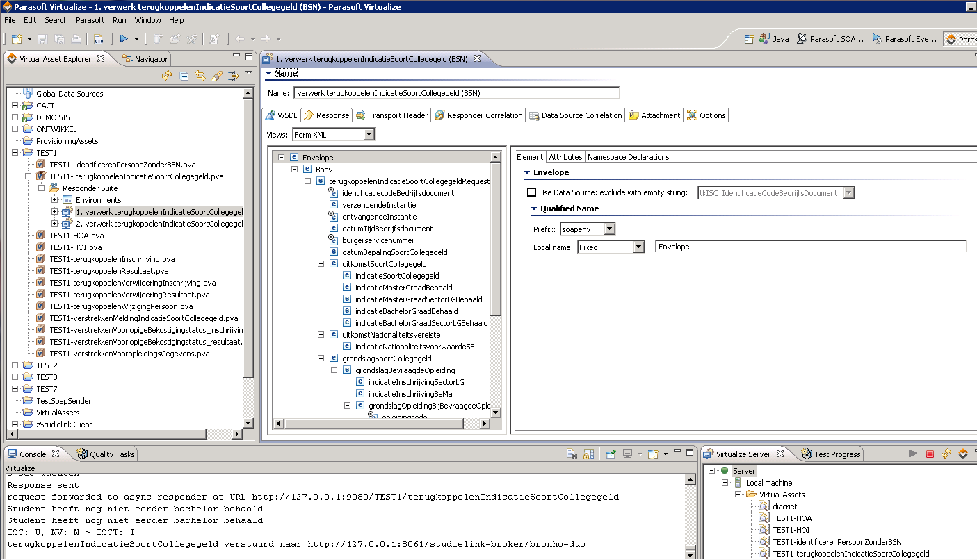The width and height of the screenshot is (977, 560).
Task: Open the Views Form XML dropdown
Action: (x=369, y=134)
